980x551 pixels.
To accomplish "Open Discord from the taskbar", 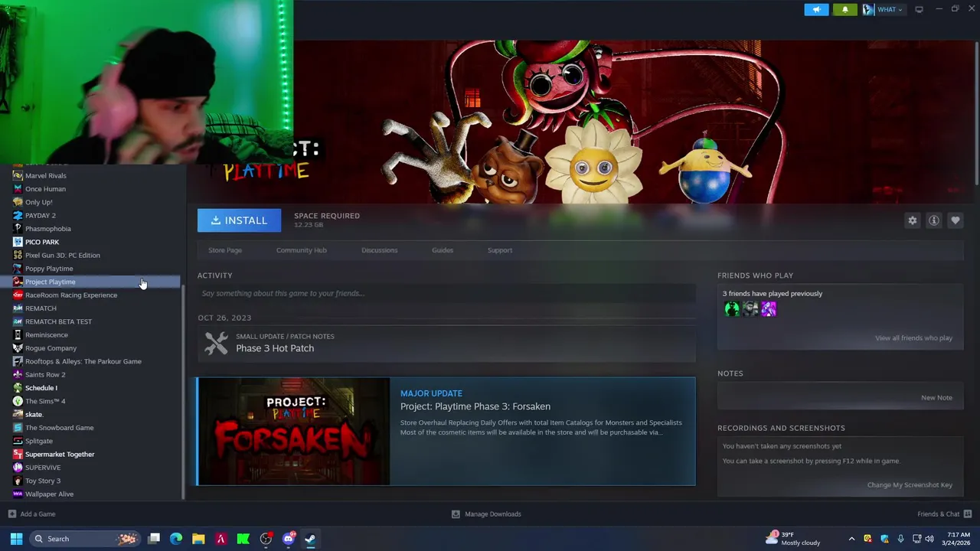I will point(288,539).
